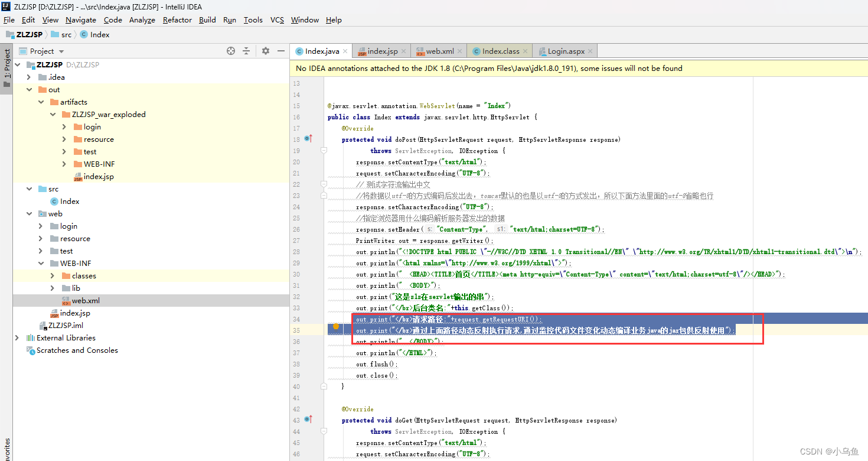Close the web.xml editor tab
Image resolution: width=868 pixels, height=461 pixels.
[460, 51]
